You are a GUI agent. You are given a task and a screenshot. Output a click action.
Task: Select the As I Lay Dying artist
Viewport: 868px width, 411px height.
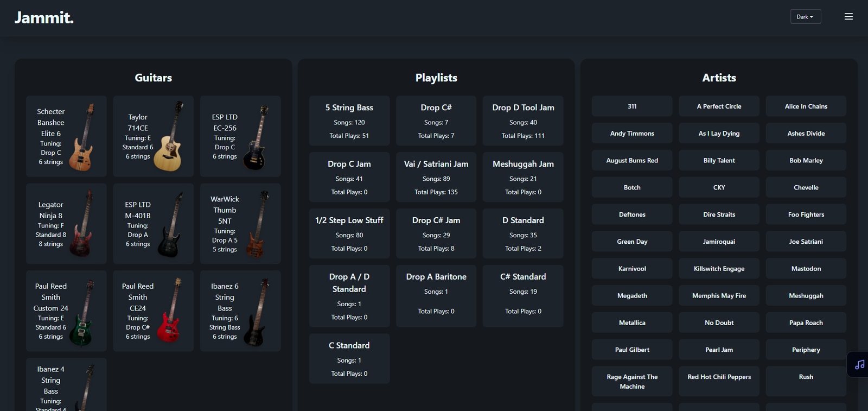pyautogui.click(x=719, y=134)
